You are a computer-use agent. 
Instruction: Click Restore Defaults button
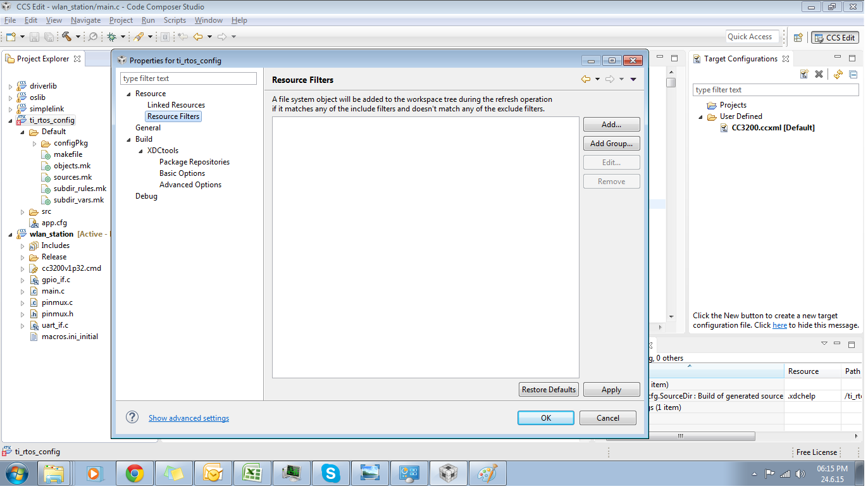click(x=549, y=390)
